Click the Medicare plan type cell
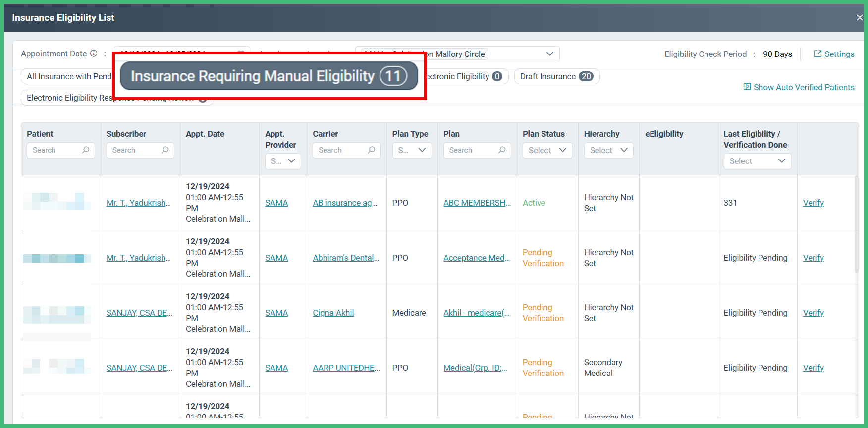868x428 pixels. (409, 313)
